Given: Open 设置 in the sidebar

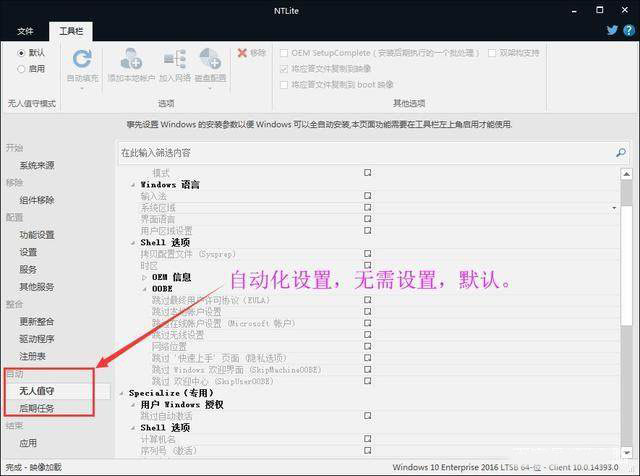Looking at the screenshot, I should point(28,252).
